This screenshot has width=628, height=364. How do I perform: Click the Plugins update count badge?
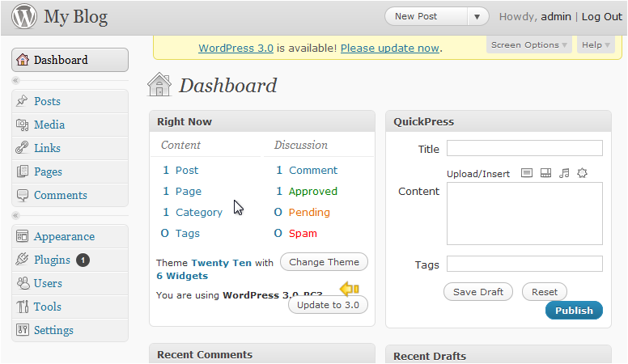83,260
